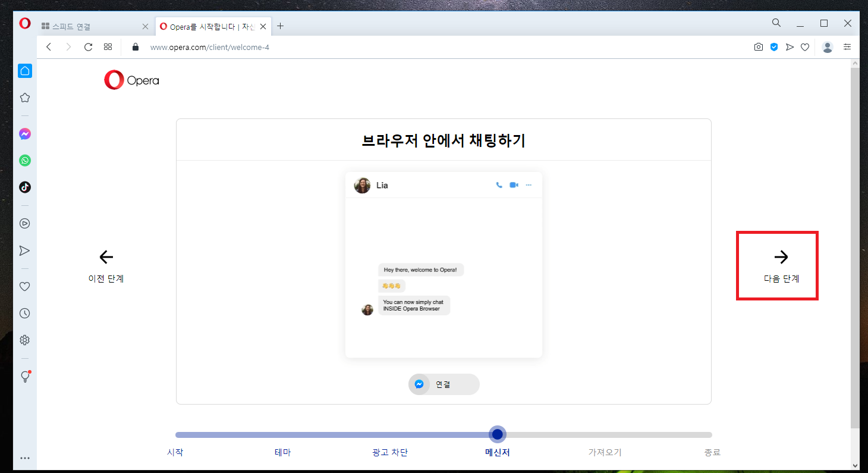Open the Easy Setup sliders icon
This screenshot has height=473, width=868.
(x=847, y=47)
